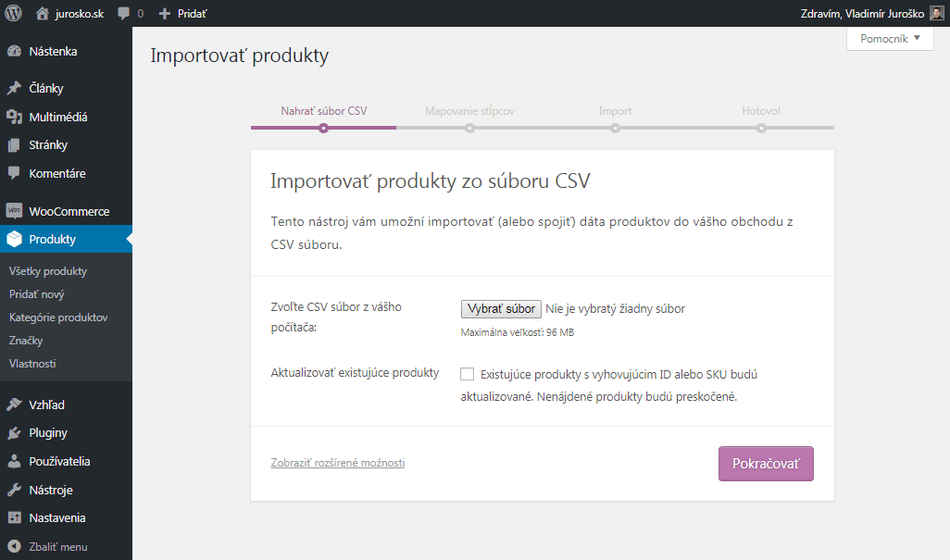Select Kategórie produktov in the sidebar
This screenshot has width=950, height=560.
(x=58, y=317)
